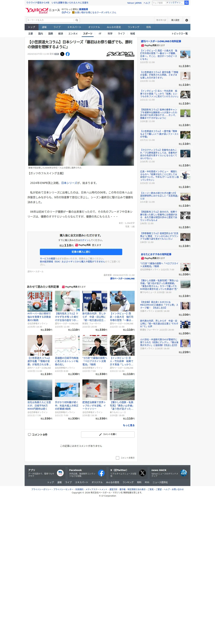The height and width of the screenshot is (644, 215).
Task: Click the ニュース提供社 footer link
Action: 160,482
